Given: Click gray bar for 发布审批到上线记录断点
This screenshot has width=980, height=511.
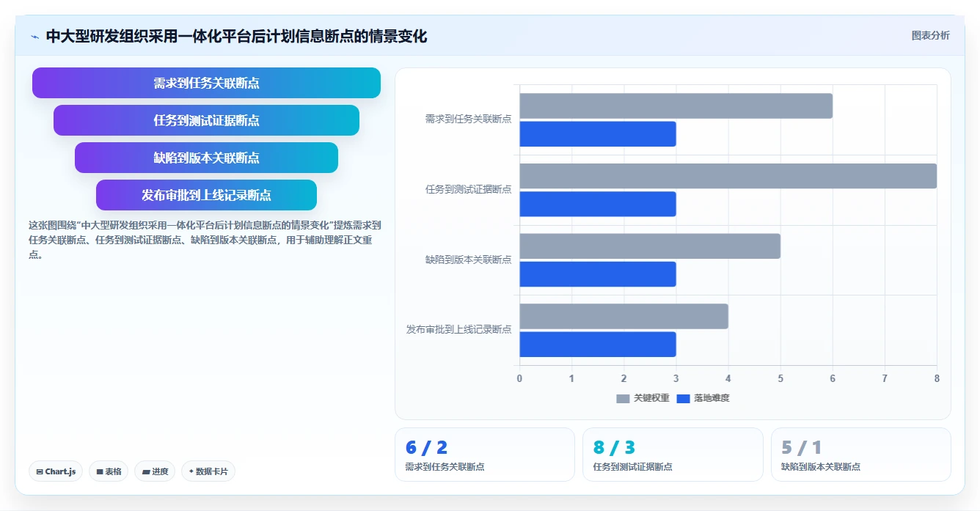Looking at the screenshot, I should click(624, 317).
